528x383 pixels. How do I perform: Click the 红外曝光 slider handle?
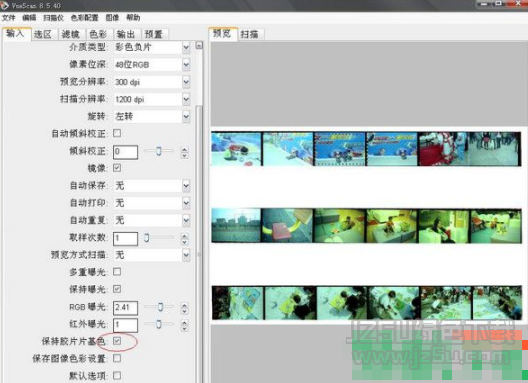point(158,324)
